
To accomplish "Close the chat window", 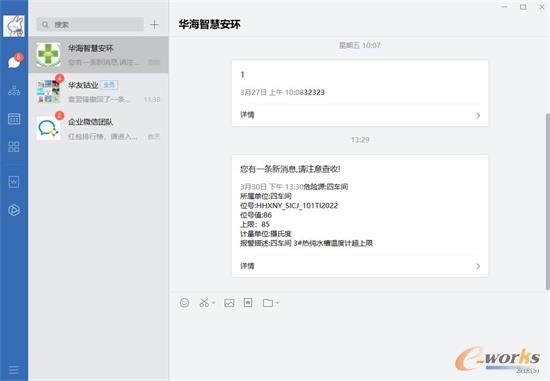I will 542,7.
